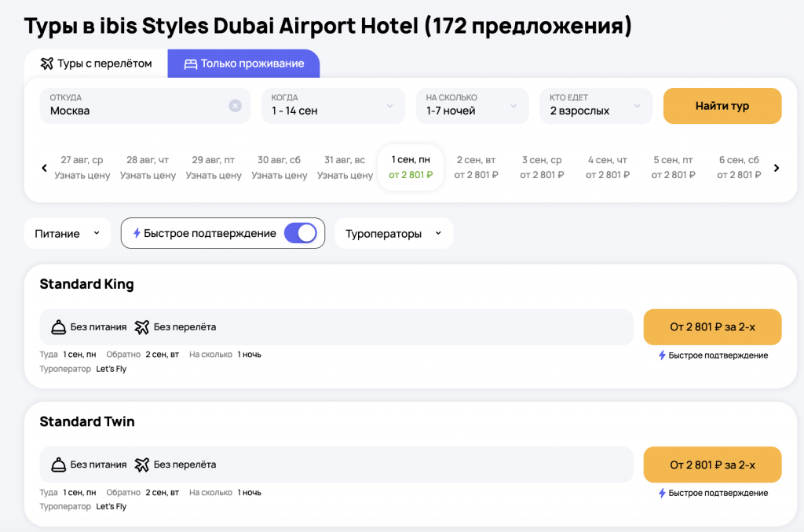Expand the На сколько nights dropdown
The width and height of the screenshot is (804, 532).
click(x=470, y=106)
